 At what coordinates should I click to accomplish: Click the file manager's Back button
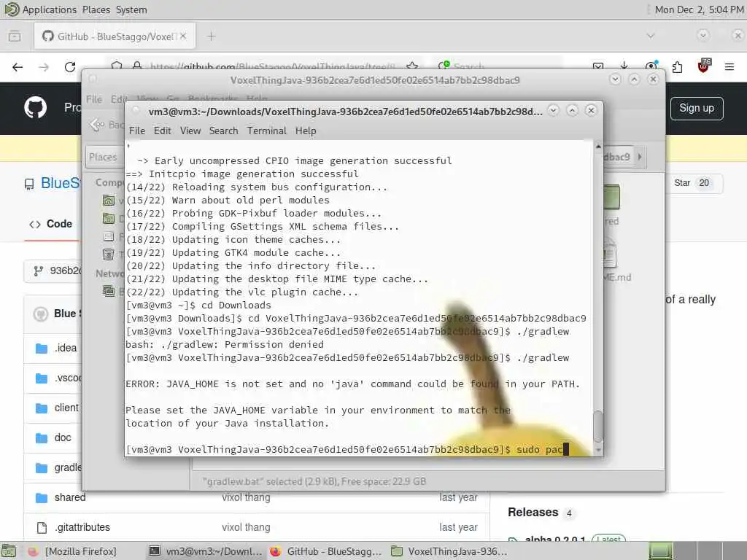[x=106, y=125]
